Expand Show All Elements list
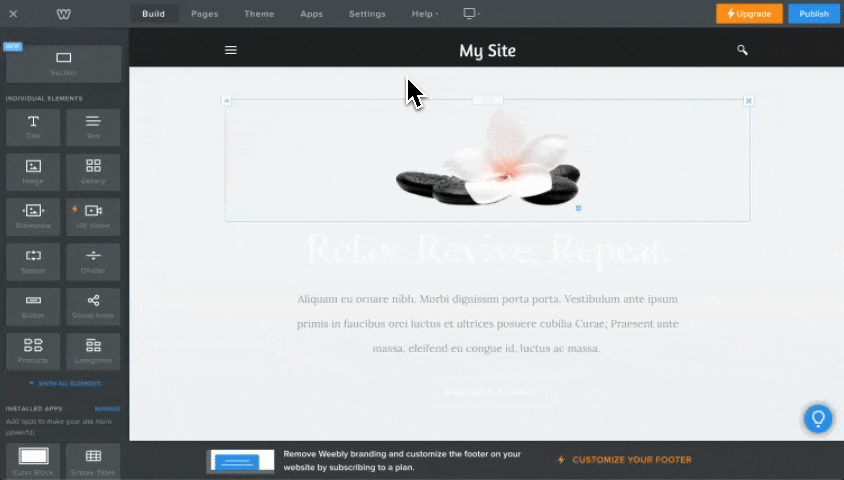 [64, 383]
